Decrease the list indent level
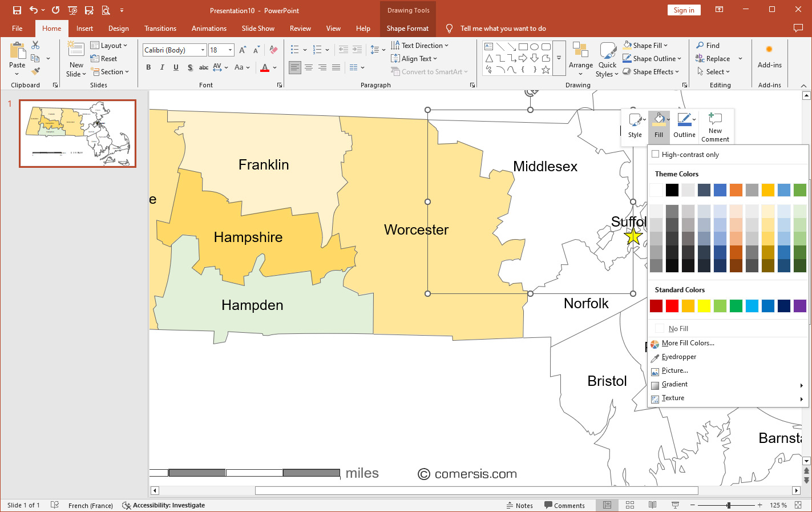The height and width of the screenshot is (512, 812). click(344, 50)
